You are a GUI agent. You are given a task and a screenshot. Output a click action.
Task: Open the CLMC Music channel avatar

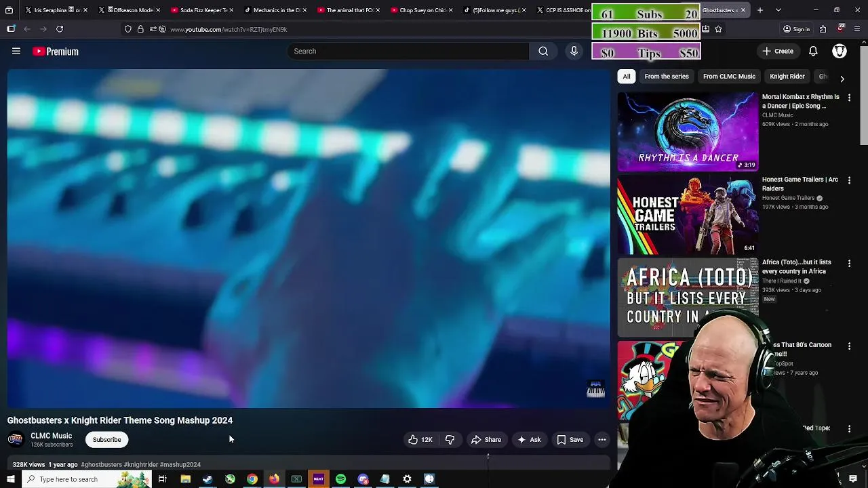click(15, 440)
